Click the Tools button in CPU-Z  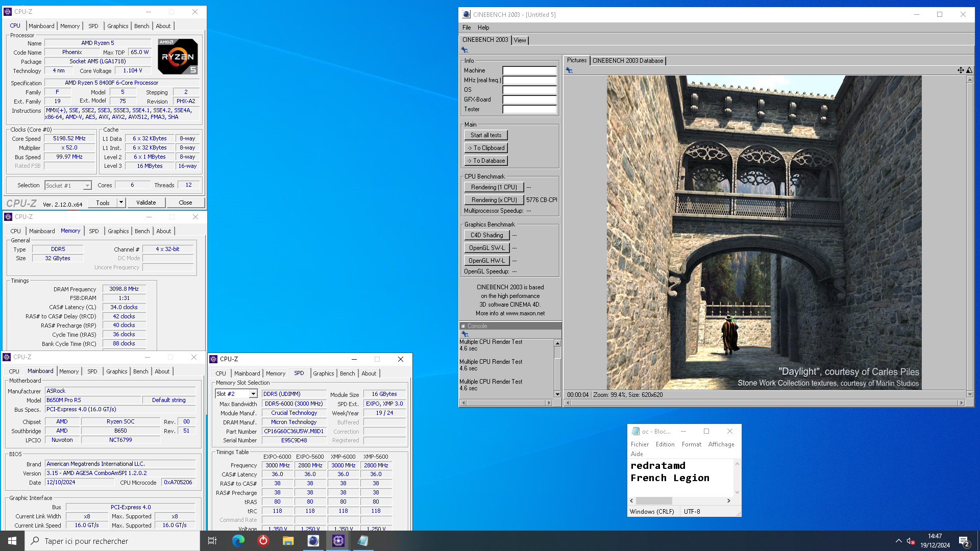103,203
